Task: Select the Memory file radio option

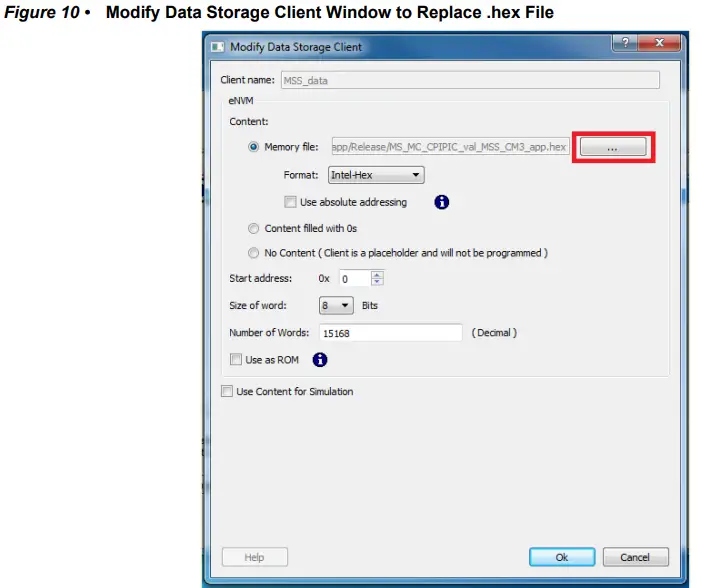Action: click(253, 147)
